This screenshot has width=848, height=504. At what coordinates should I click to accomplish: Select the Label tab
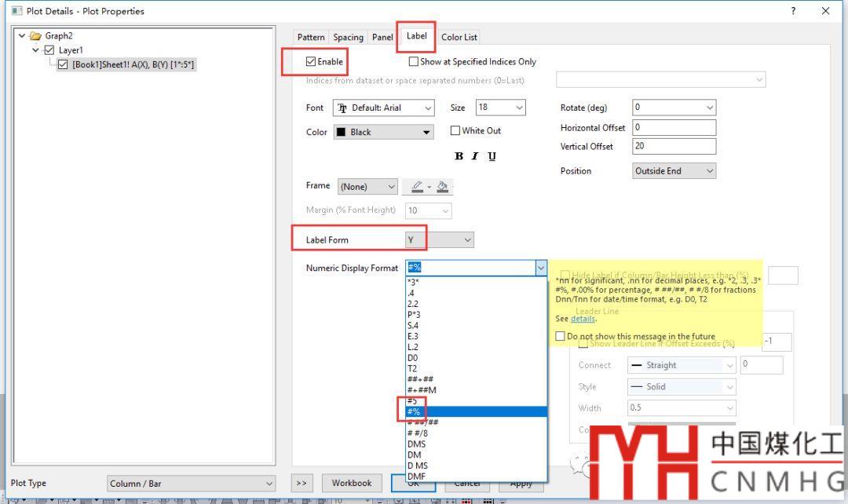[416, 35]
